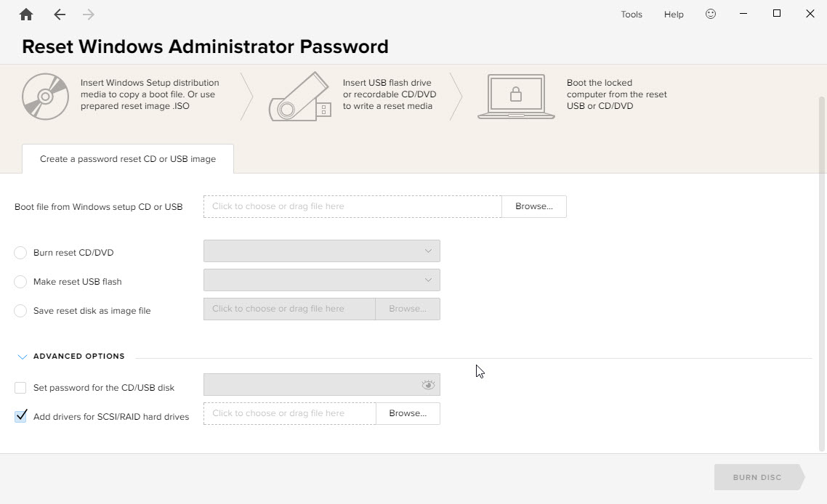Enable Set password for the CD/USB disk
This screenshot has height=504, width=827.
pos(20,388)
